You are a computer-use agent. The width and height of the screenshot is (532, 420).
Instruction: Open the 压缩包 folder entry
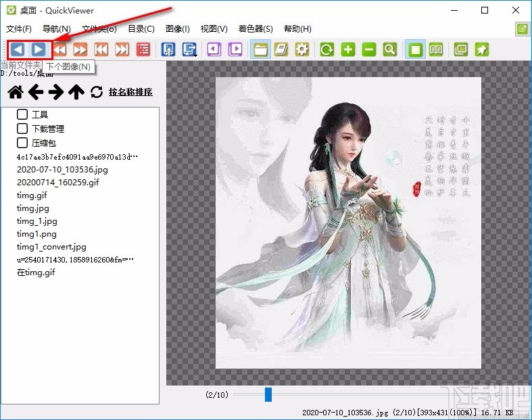pyautogui.click(x=44, y=143)
